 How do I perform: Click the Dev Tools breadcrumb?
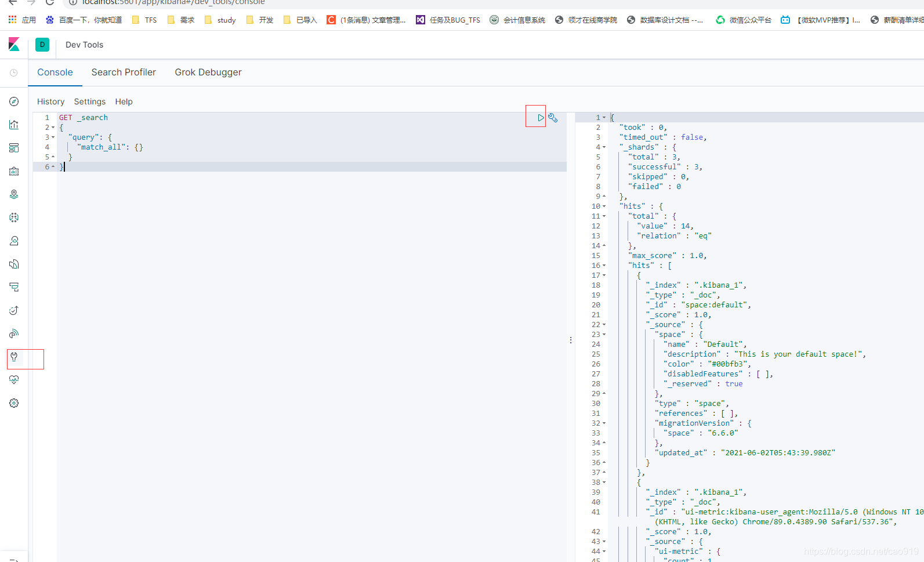click(85, 45)
